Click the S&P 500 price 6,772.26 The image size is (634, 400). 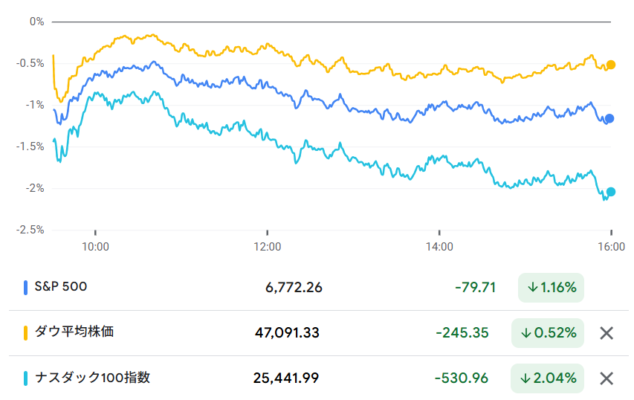[x=293, y=288]
